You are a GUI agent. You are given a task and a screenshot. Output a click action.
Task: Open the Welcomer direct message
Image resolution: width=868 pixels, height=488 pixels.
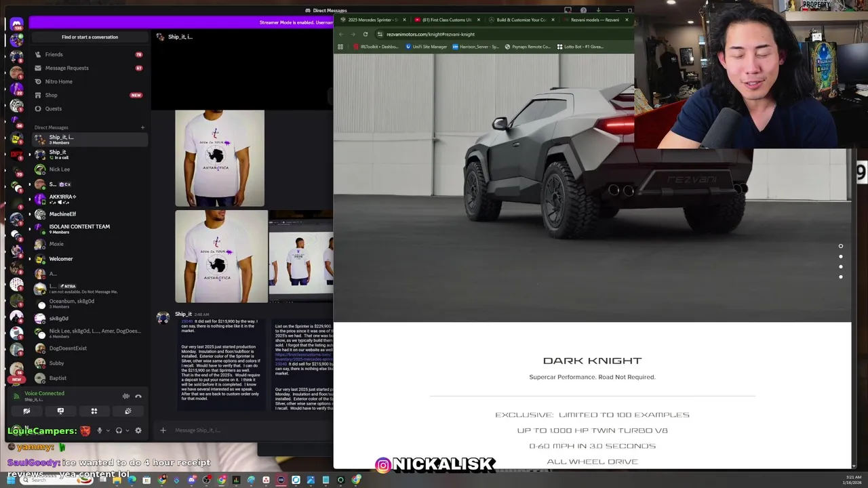tap(90, 259)
